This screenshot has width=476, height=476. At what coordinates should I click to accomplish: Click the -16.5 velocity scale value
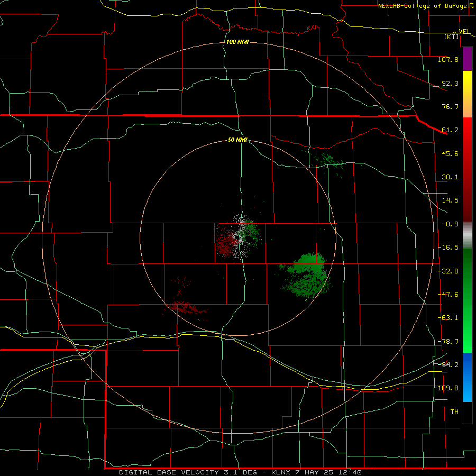pos(448,248)
